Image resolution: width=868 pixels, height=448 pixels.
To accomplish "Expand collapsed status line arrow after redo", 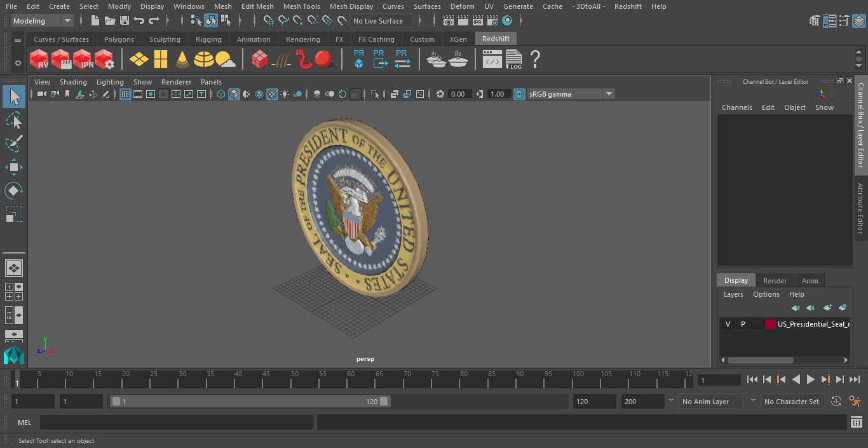I will (167, 21).
